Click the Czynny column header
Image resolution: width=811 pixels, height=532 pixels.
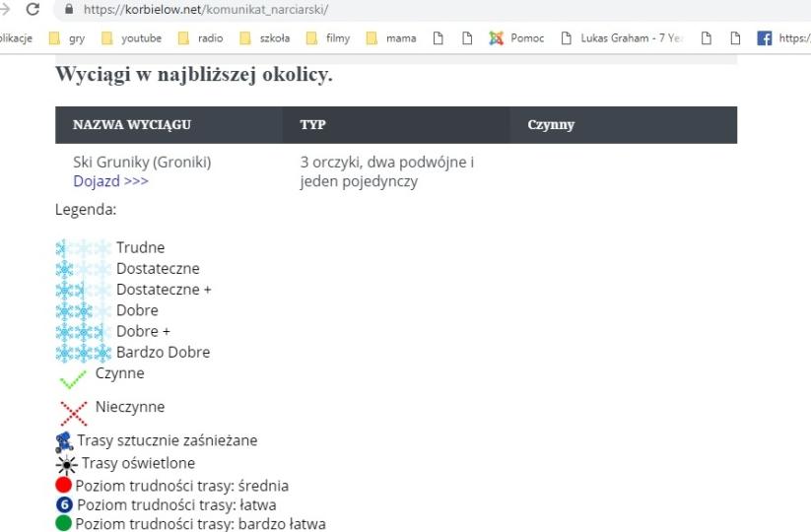tap(551, 125)
